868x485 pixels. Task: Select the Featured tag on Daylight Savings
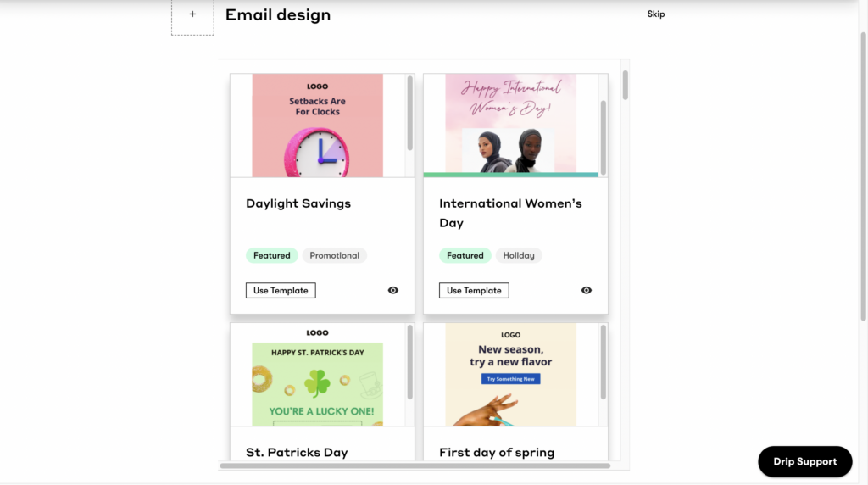[x=271, y=255]
